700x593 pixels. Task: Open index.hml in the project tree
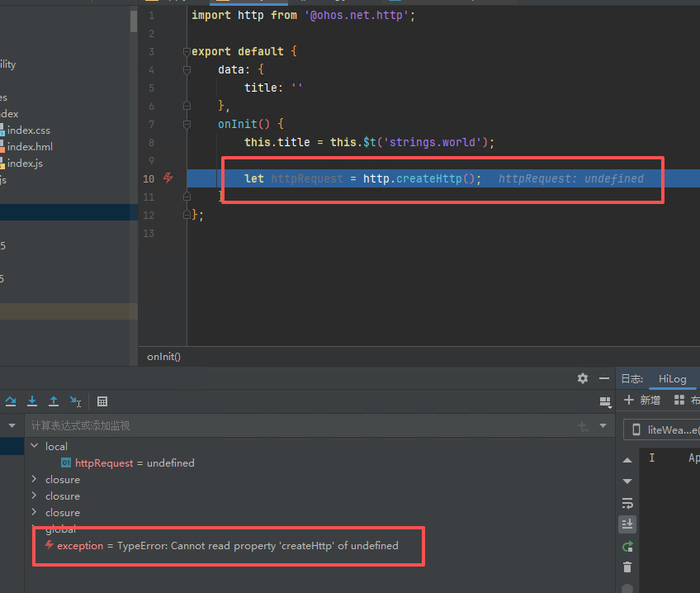[x=29, y=147]
